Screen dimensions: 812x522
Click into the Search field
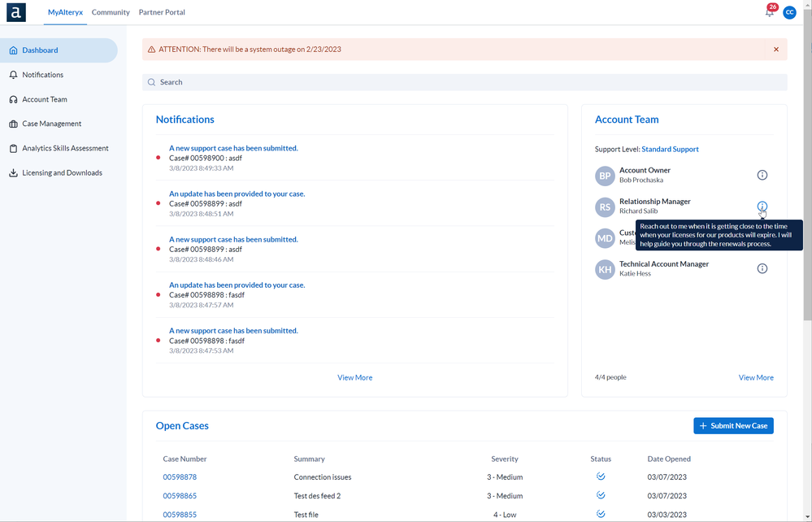(x=464, y=82)
